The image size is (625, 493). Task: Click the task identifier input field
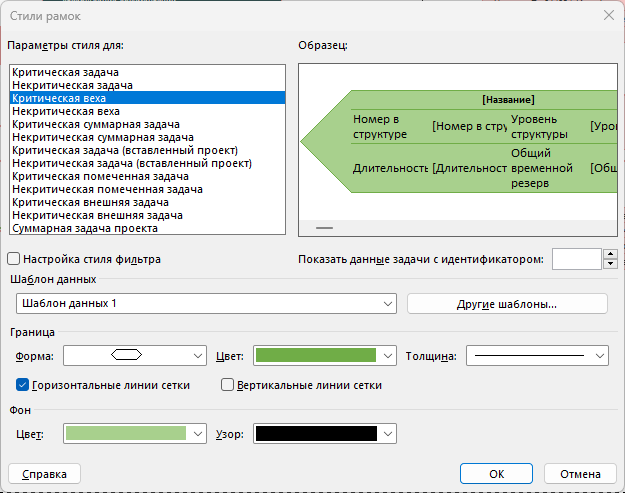(577, 259)
